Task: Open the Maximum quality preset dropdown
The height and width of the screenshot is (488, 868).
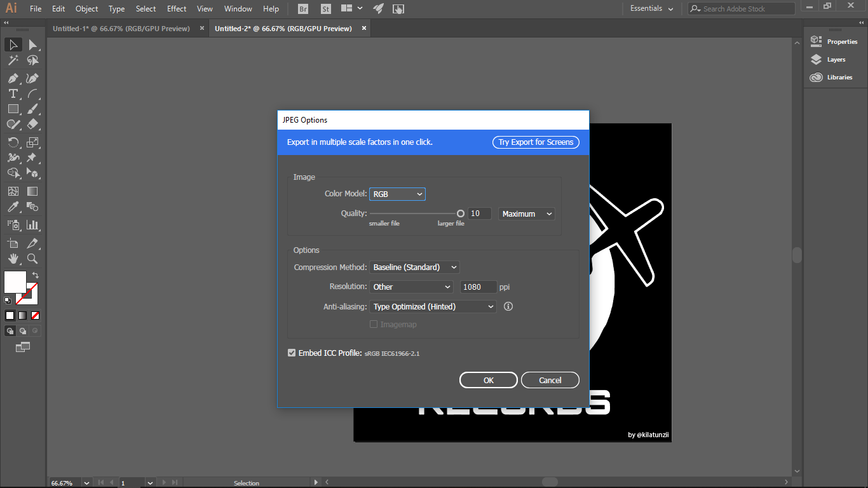Action: click(526, 214)
